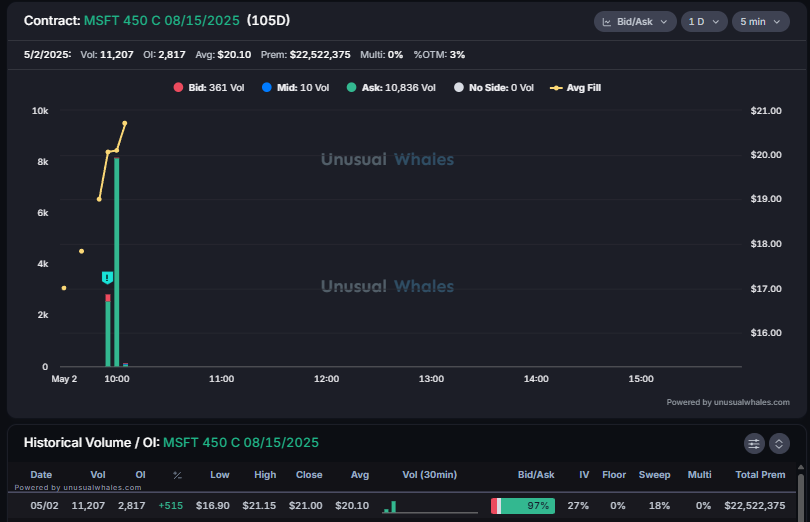Click the $21.00 close price cell
The image size is (810, 522).
pos(306,505)
